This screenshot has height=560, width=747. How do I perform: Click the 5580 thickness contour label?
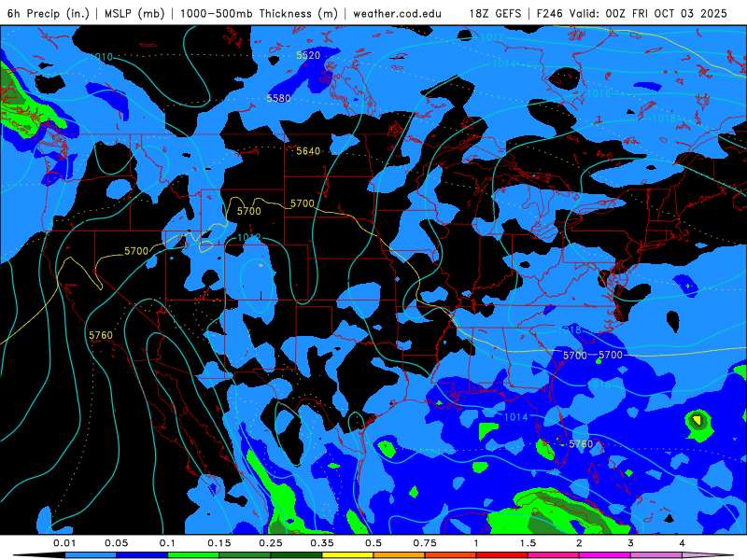[x=278, y=98]
